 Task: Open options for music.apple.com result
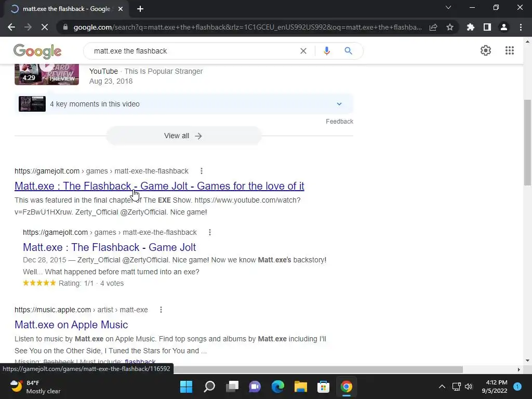pos(161,310)
